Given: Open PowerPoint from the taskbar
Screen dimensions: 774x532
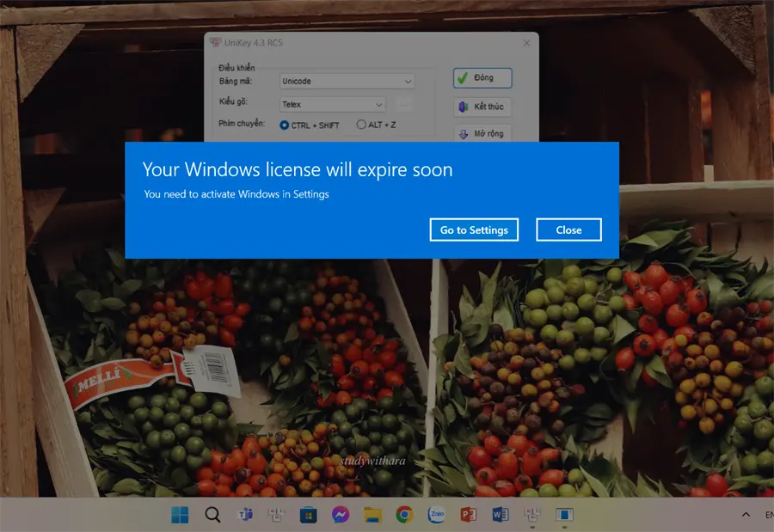Looking at the screenshot, I should [469, 515].
